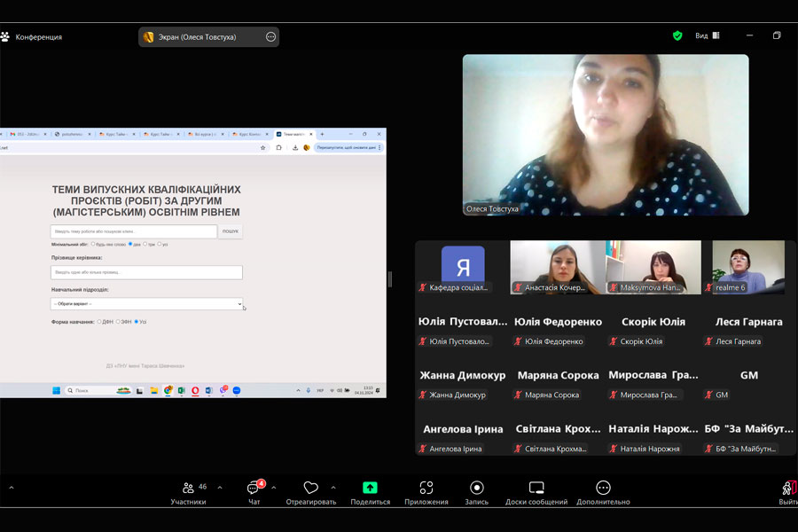Viewport: 798px width, 532px height.
Task: Select Кафедра соціал participant tile
Action: [463, 267]
